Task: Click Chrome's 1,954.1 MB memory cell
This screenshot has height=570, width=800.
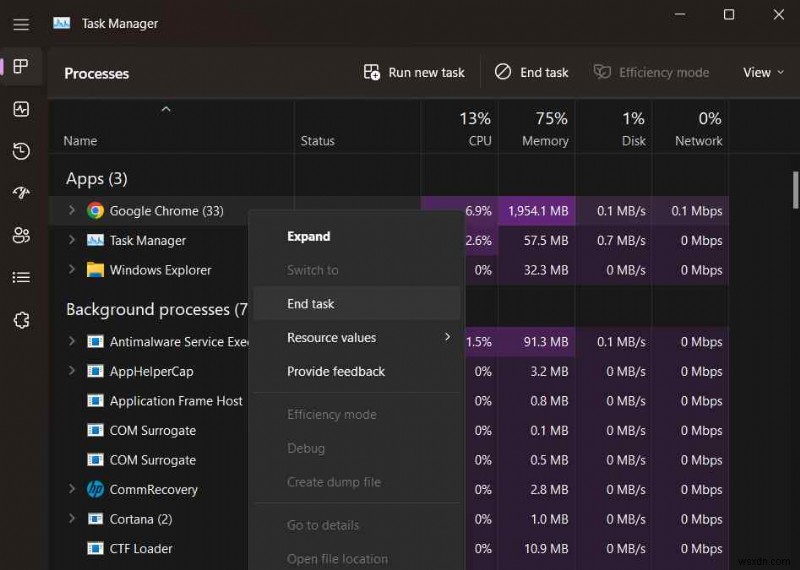Action: click(537, 211)
